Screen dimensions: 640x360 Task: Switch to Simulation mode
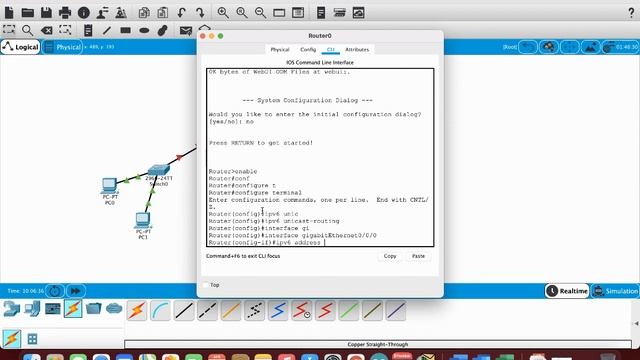coord(616,291)
